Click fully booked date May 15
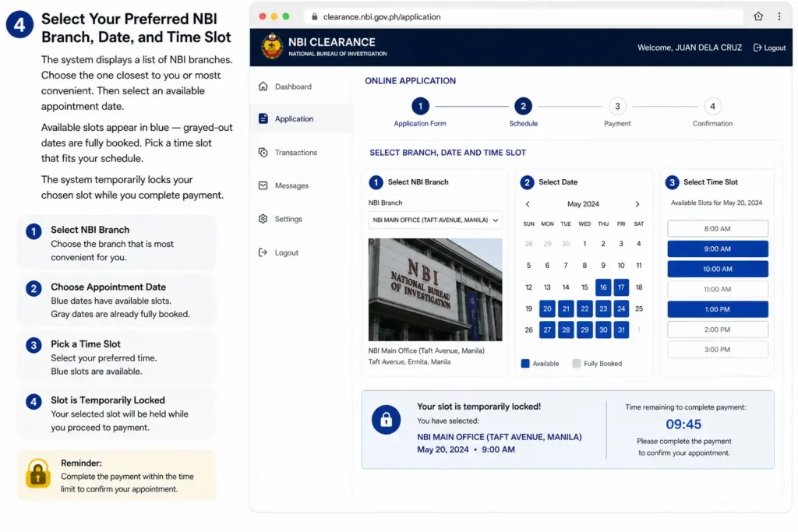The image size is (798, 532). [x=584, y=287]
